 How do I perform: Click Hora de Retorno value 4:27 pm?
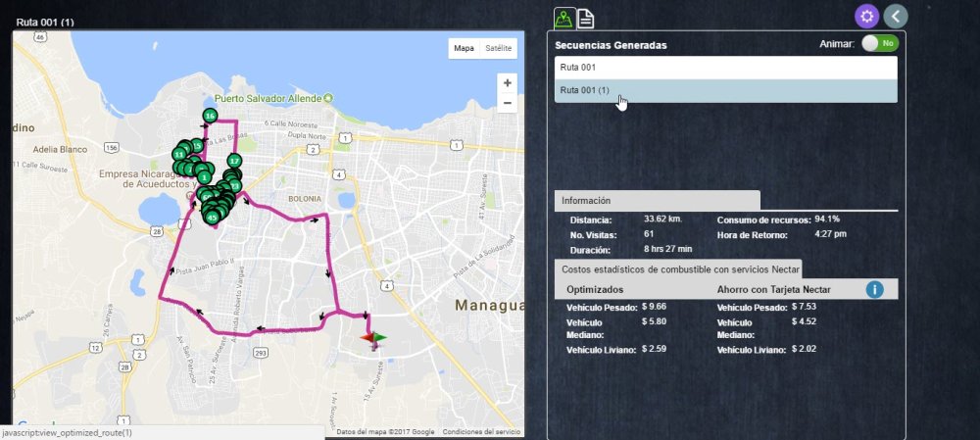831,234
